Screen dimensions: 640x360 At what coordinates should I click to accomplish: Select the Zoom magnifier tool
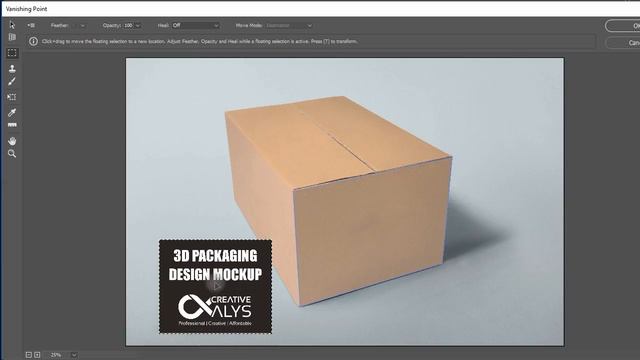tap(12, 153)
